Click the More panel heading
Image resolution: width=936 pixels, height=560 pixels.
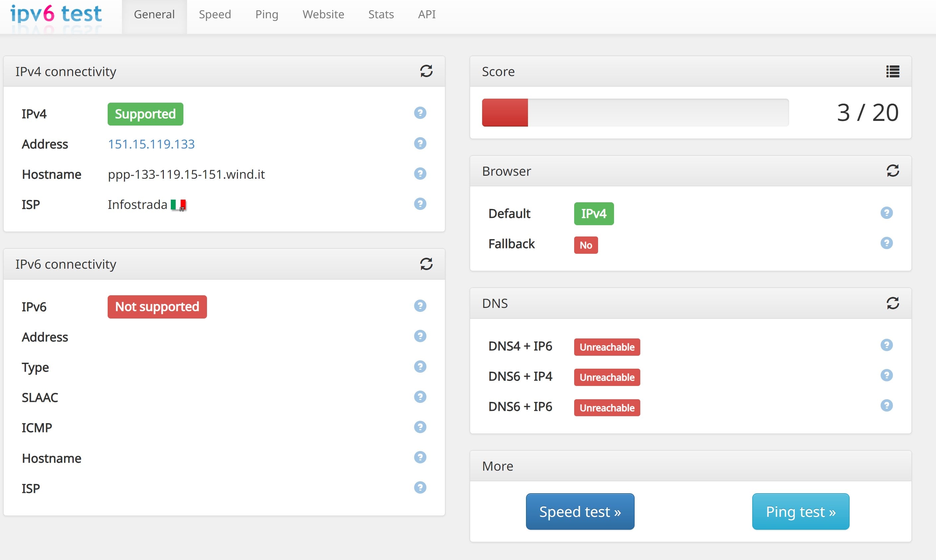497,466
